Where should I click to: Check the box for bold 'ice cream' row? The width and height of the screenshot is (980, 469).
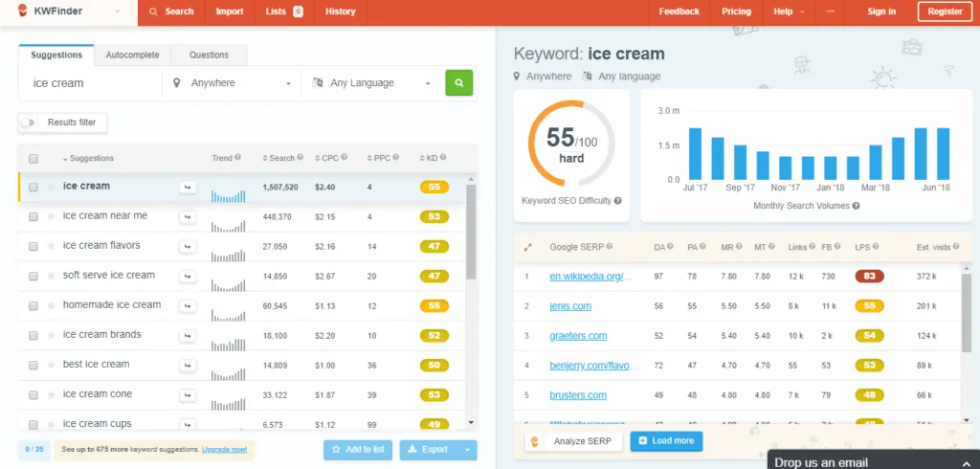point(33,187)
